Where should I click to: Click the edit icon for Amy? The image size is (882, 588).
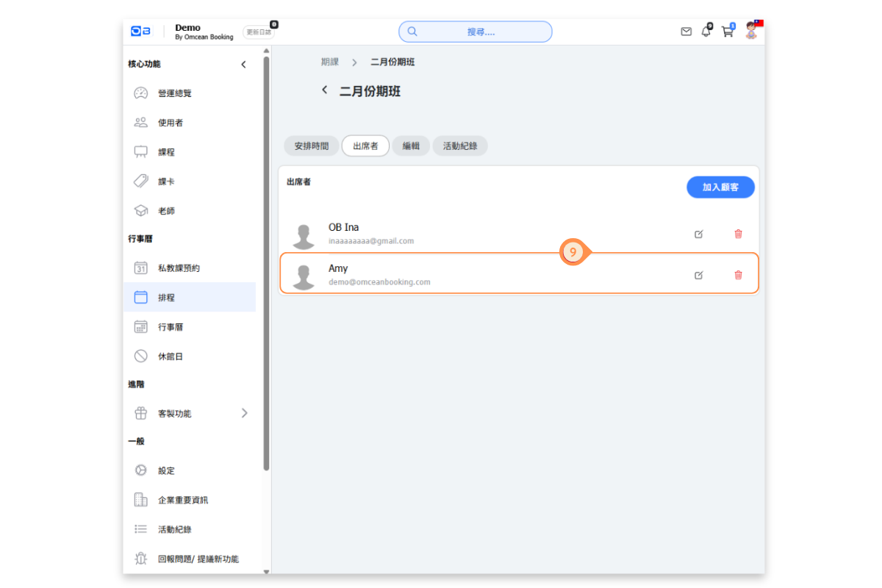699,275
